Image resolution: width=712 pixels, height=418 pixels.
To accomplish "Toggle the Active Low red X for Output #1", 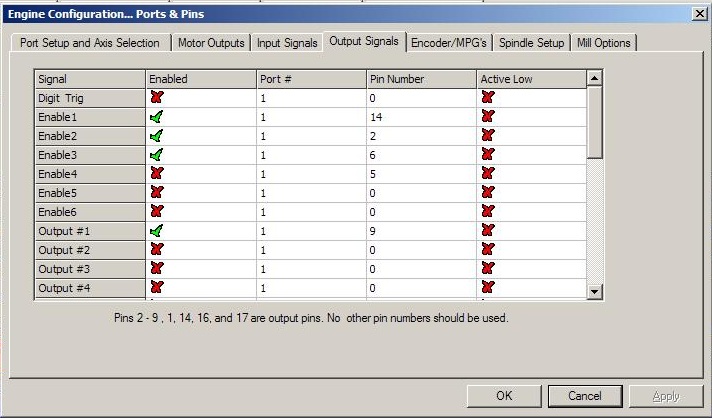I will click(x=488, y=231).
